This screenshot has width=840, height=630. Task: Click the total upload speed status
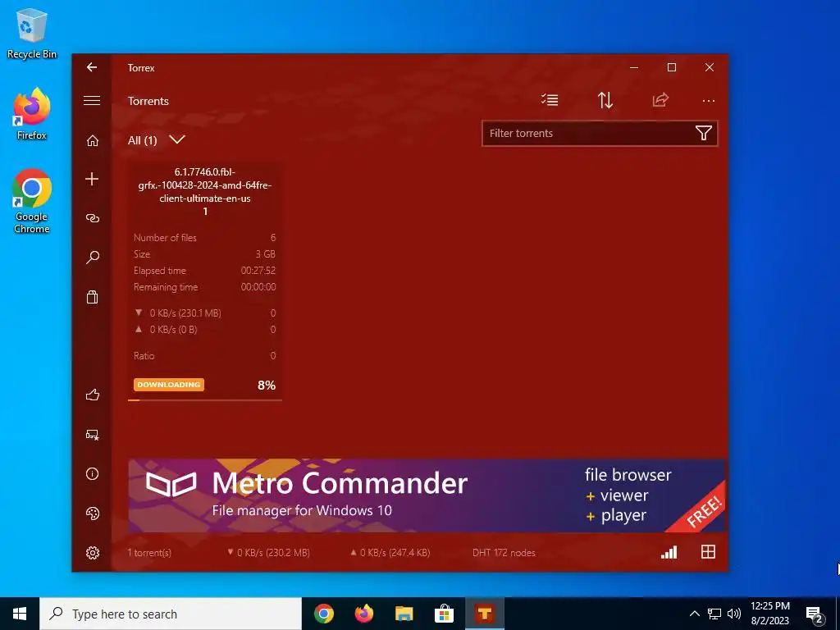390,553
